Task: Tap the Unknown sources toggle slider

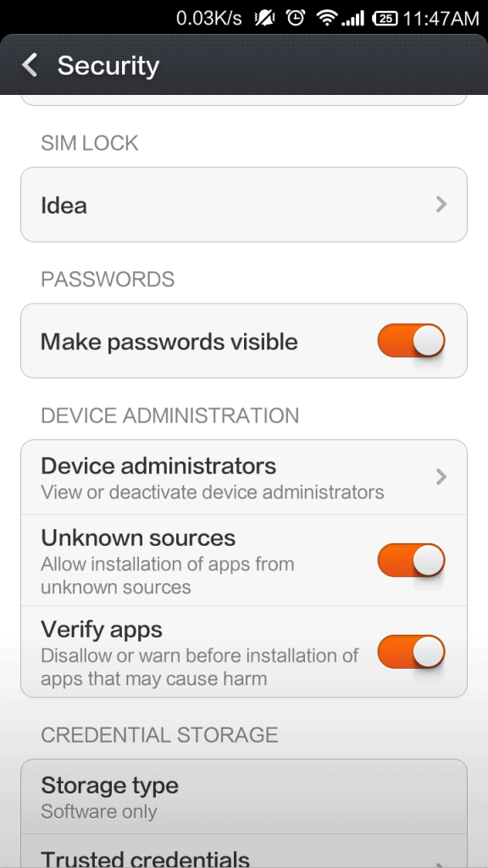Action: 411,560
